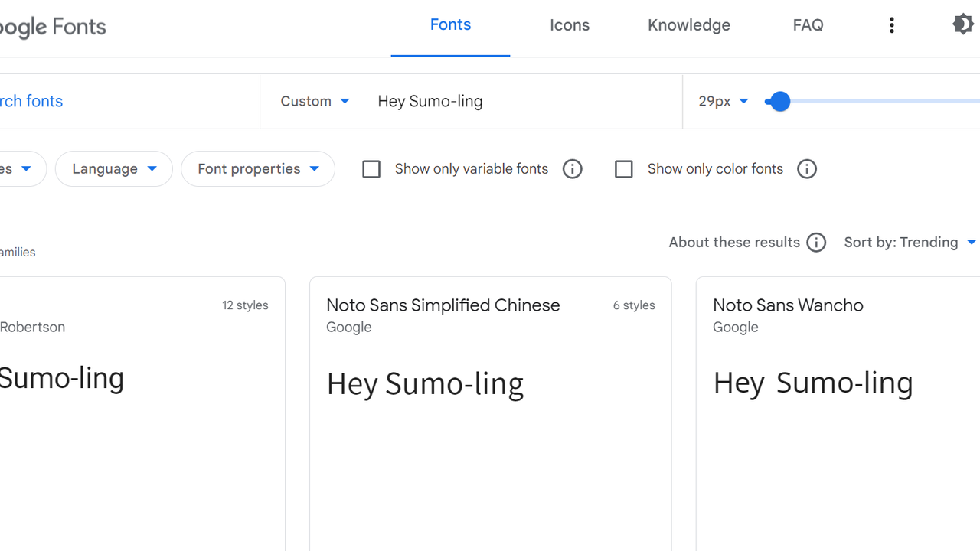Click the 12 styles label
This screenshot has width=980, height=551.
pyautogui.click(x=245, y=305)
